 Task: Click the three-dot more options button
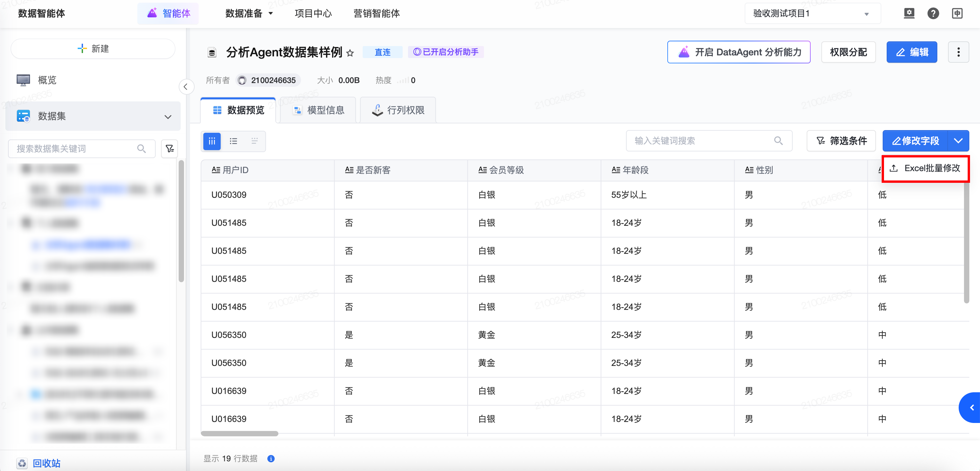(958, 52)
